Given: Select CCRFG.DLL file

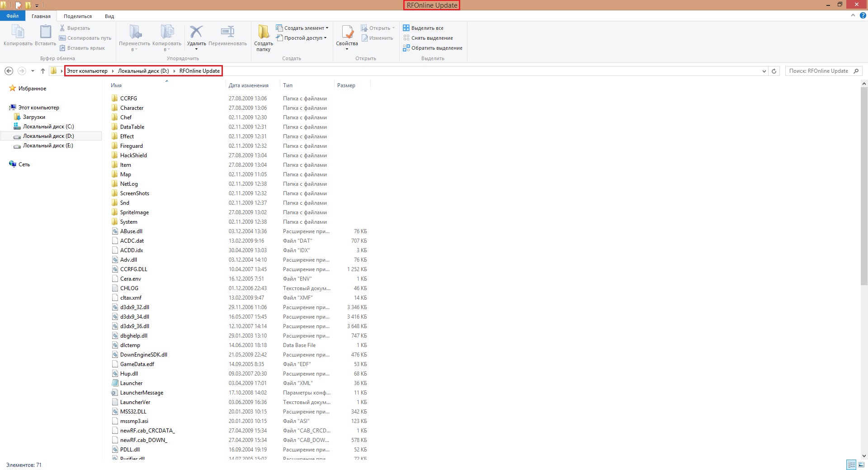Looking at the screenshot, I should (x=133, y=269).
